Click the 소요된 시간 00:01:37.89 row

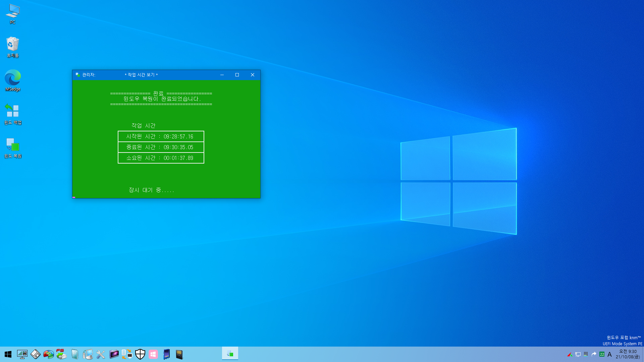pyautogui.click(x=161, y=158)
